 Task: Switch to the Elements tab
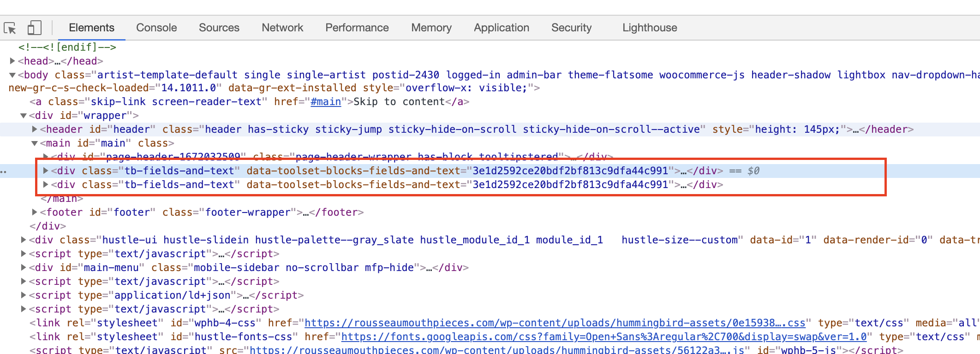click(91, 28)
